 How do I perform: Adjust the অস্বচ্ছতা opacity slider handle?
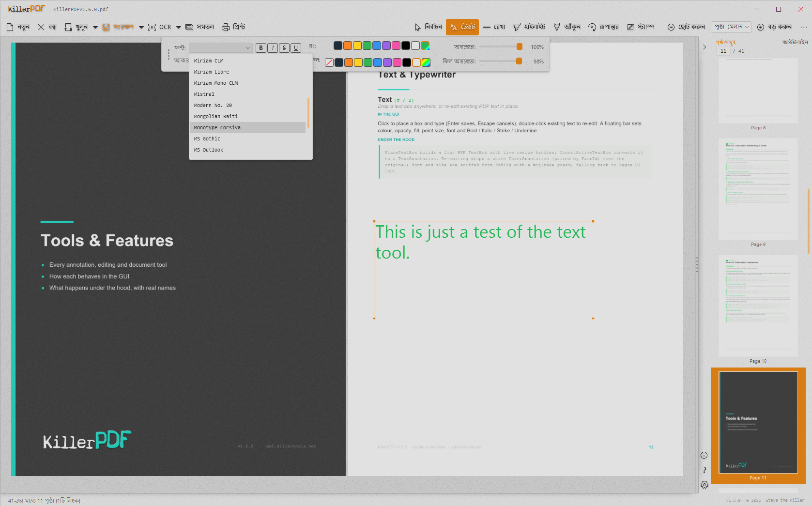[x=520, y=47]
